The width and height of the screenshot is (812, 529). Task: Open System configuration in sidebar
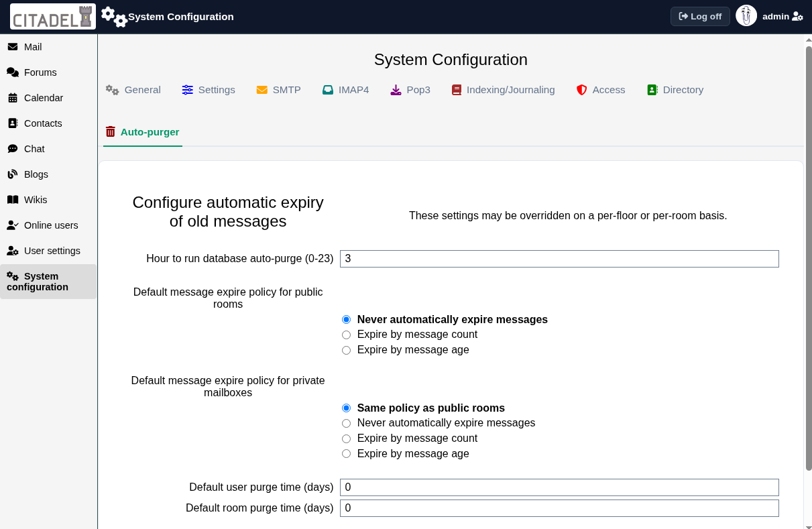(48, 282)
